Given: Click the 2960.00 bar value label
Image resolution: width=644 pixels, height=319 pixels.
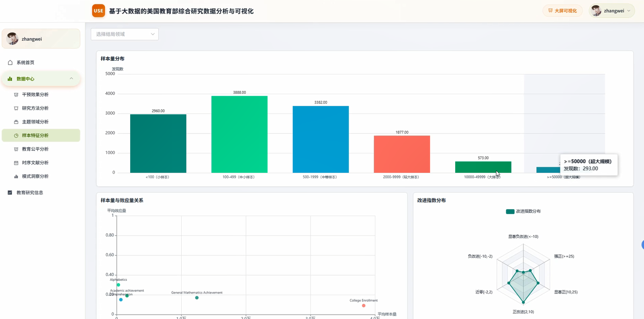Looking at the screenshot, I should click(x=158, y=111).
